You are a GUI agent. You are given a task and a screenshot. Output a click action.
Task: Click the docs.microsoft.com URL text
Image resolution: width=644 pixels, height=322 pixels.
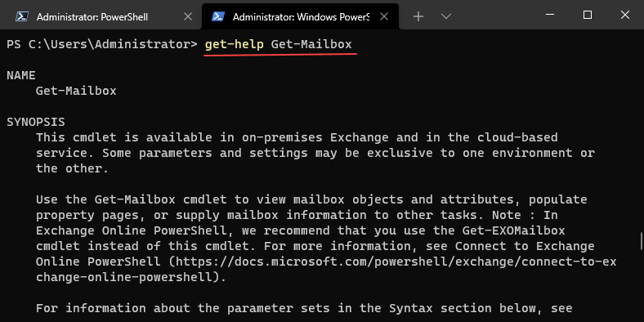click(x=396, y=262)
